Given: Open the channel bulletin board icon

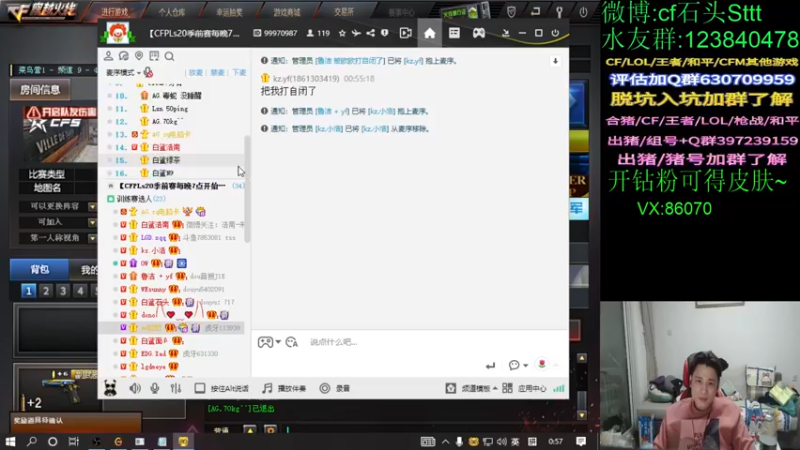Looking at the screenshot, I should tap(154, 56).
